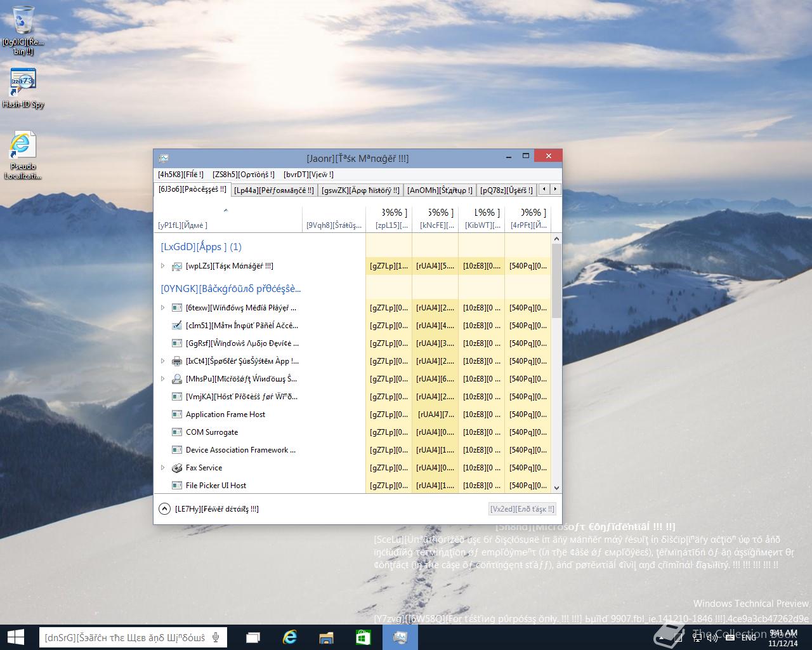The width and height of the screenshot is (812, 650).
Task: Collapse to fewer details view
Action: (x=209, y=509)
